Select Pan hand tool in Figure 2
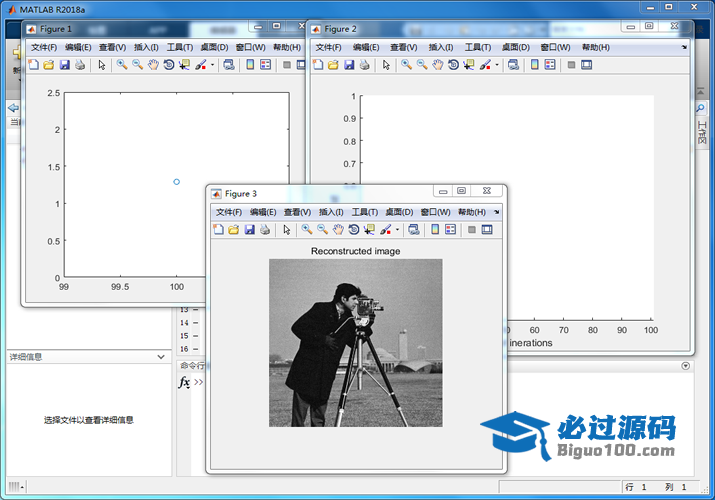Image resolution: width=715 pixels, height=500 pixels. point(438,65)
